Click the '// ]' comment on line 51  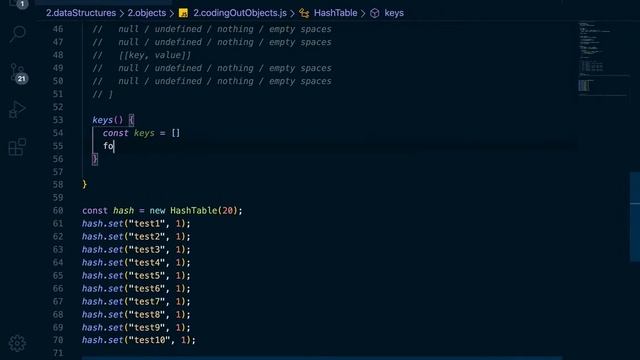pos(102,94)
